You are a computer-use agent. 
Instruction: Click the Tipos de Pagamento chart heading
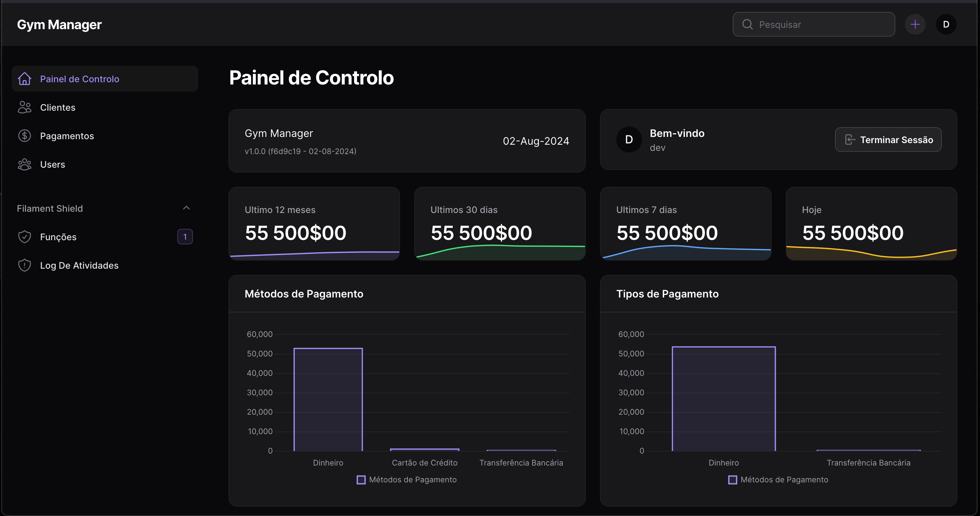(667, 294)
